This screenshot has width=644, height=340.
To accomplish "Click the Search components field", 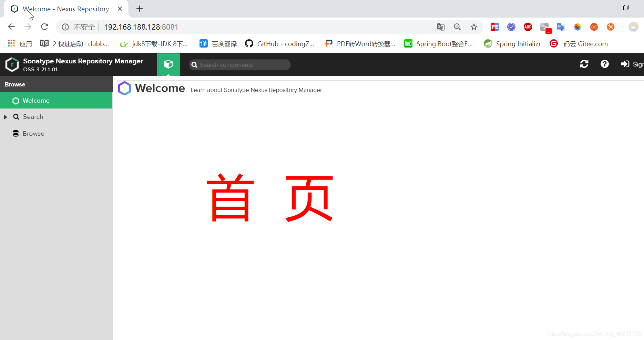I will (239, 65).
